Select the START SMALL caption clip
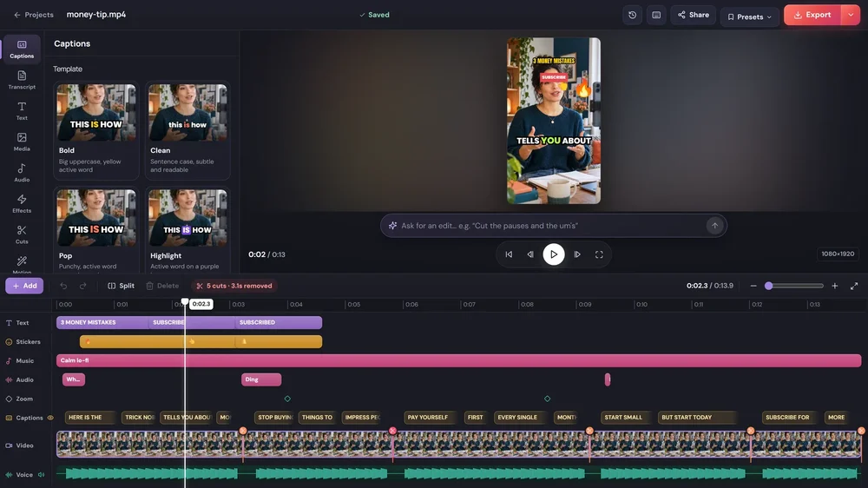 [626, 418]
